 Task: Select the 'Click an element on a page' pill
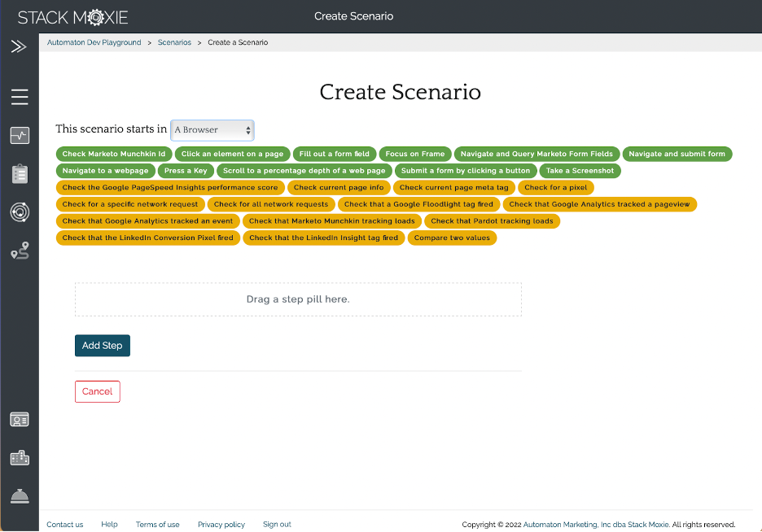pos(232,154)
